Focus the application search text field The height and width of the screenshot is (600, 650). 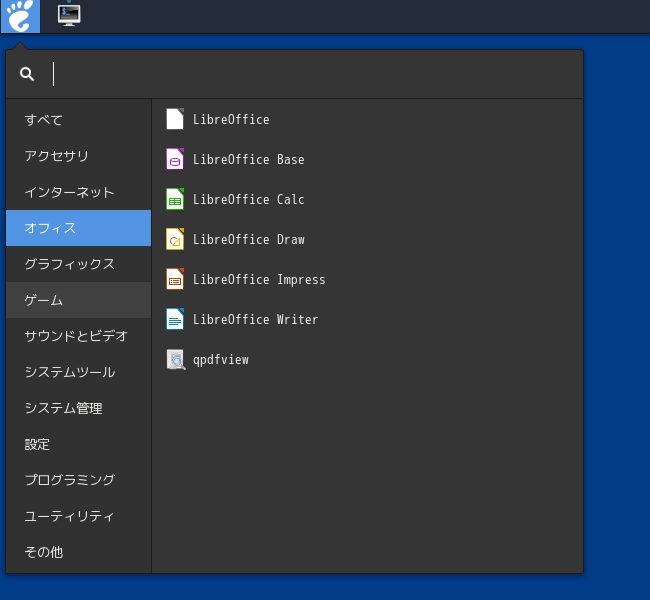[x=315, y=74]
